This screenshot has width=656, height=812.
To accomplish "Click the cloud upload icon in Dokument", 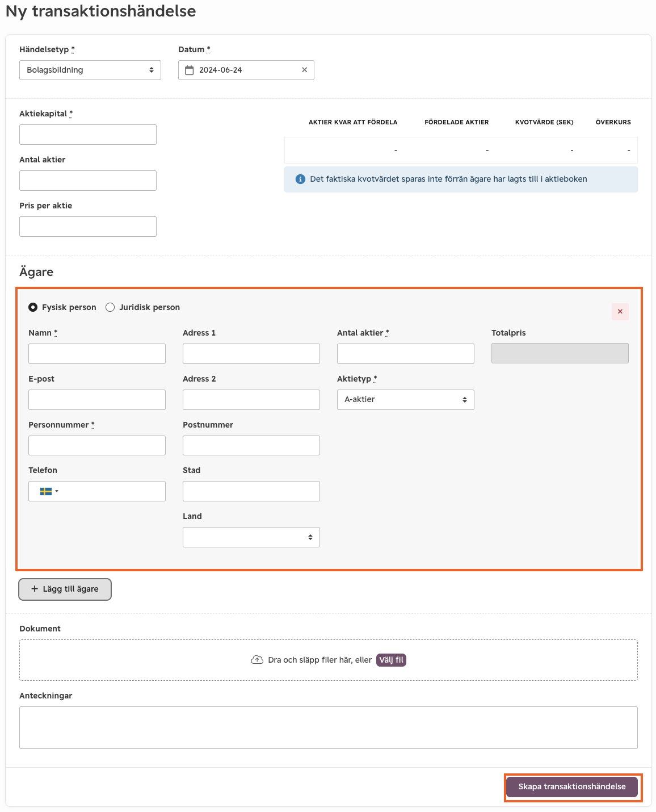I will point(257,660).
